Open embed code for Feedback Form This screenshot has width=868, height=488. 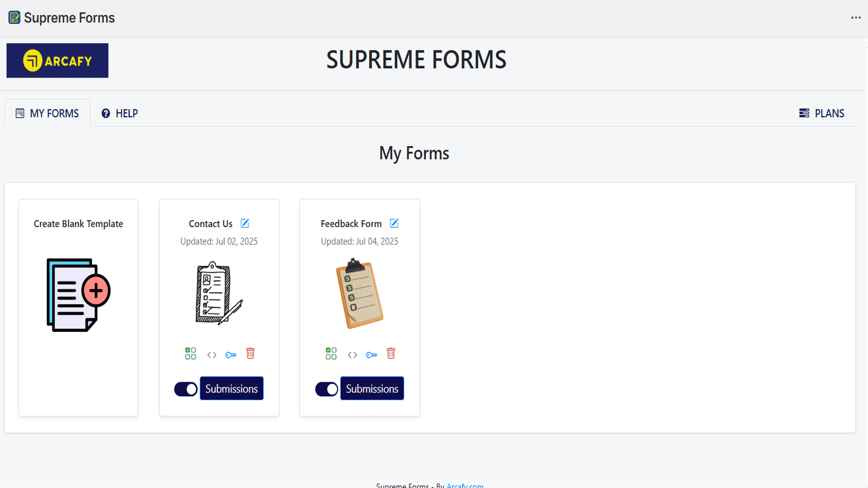[x=352, y=354]
